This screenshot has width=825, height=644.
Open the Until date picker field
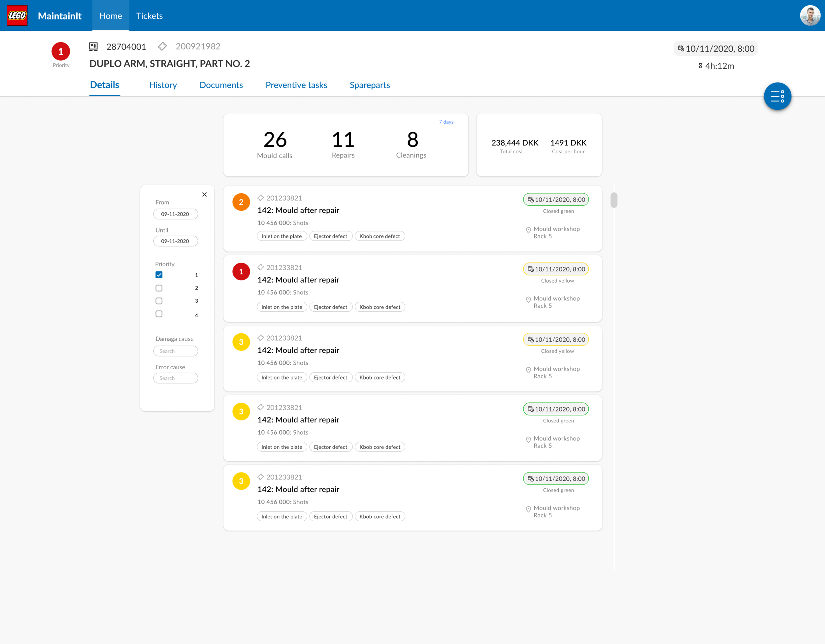(x=176, y=241)
